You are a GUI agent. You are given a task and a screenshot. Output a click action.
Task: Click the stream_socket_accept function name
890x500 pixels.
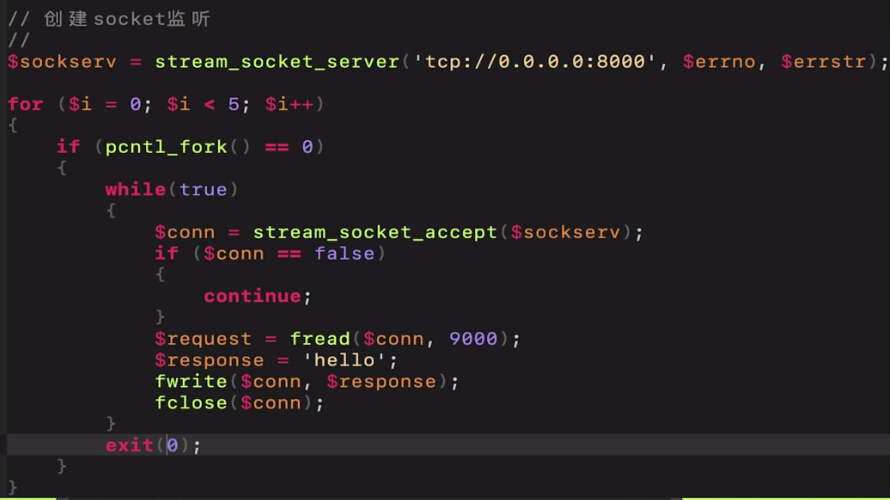(x=376, y=232)
